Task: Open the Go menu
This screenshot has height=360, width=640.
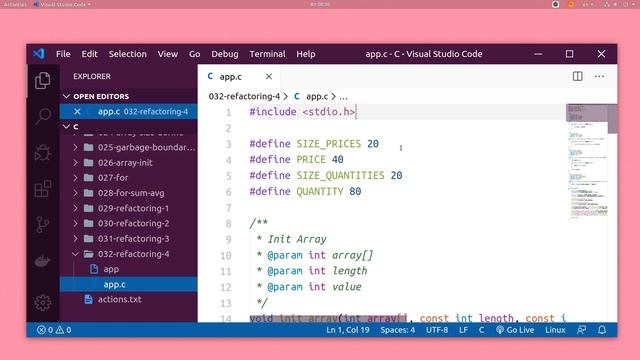Action: pos(194,54)
